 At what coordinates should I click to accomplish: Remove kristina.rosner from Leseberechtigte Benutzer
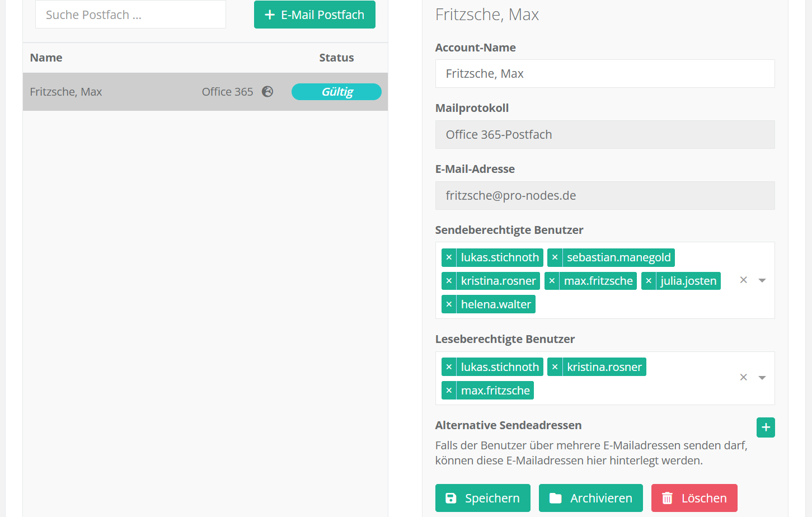[555, 367]
